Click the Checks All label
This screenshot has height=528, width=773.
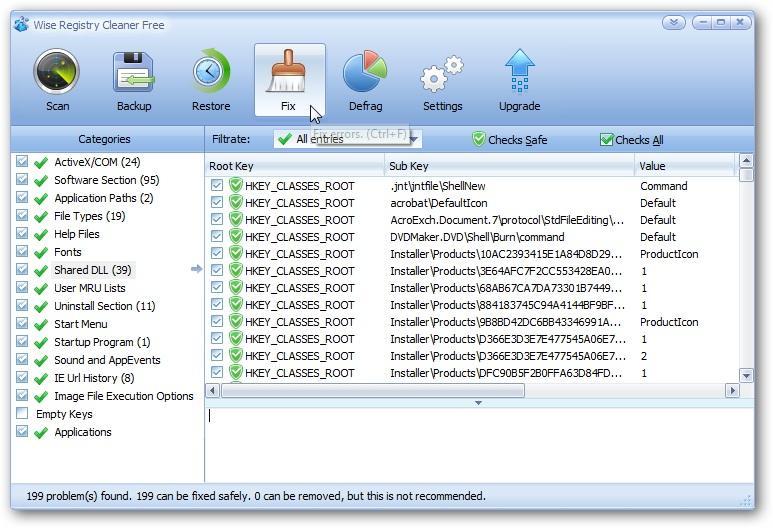point(639,140)
